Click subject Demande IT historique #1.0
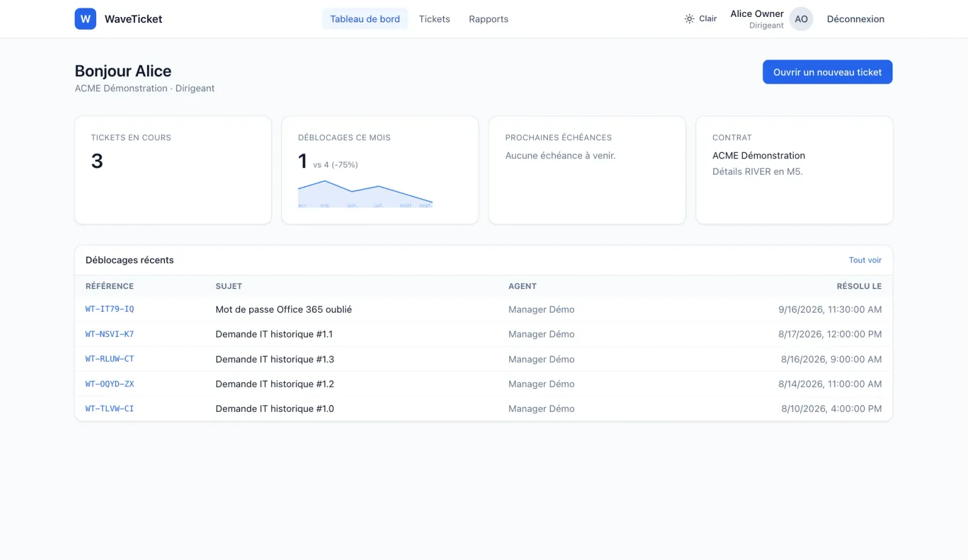This screenshot has width=968, height=560. pos(275,409)
